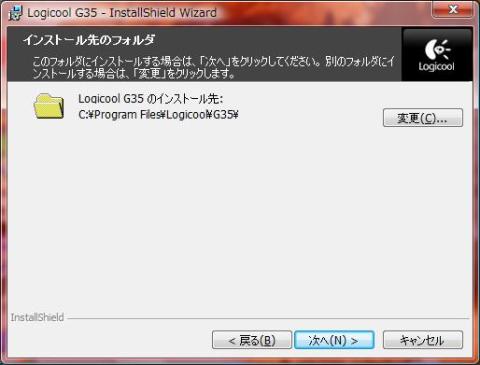Click the installer icon in title bar
The width and height of the screenshot is (480, 365).
(x=15, y=13)
